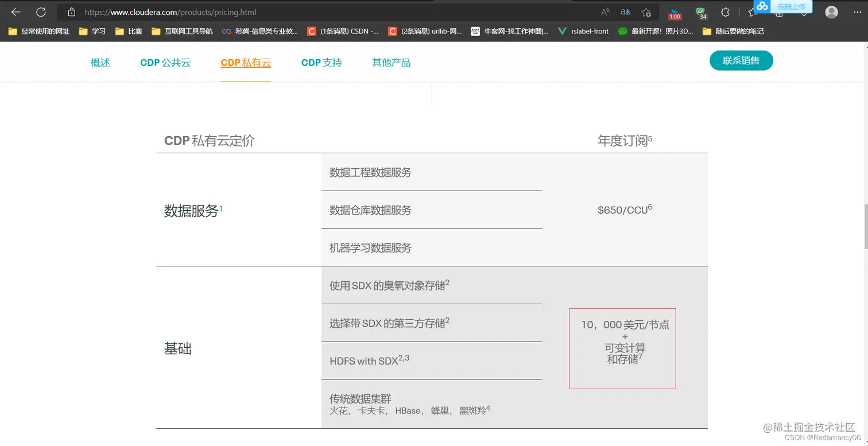Screen dimensions: 868x446
Task: Open the browser settings and more menu
Action: (857, 12)
